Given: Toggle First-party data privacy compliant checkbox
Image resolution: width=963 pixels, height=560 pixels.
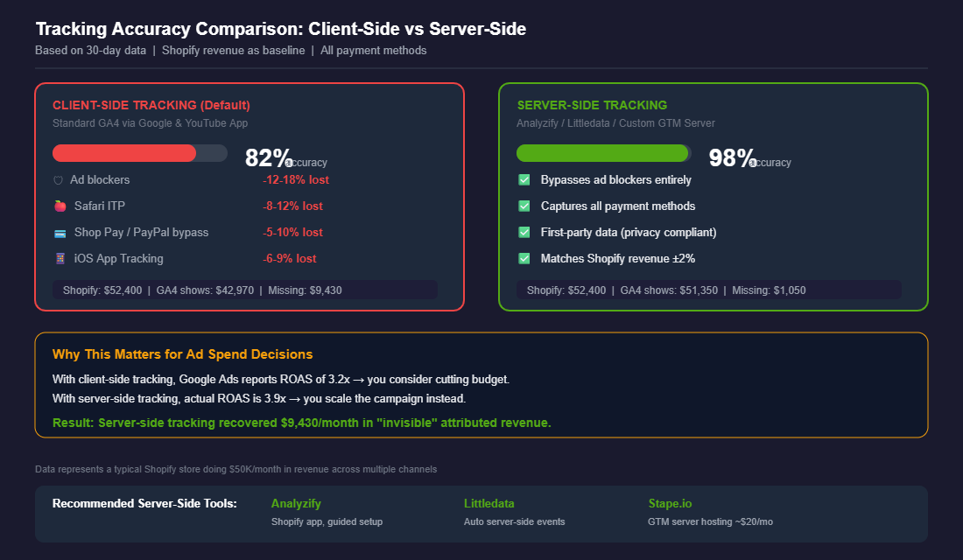Looking at the screenshot, I should 524,233.
